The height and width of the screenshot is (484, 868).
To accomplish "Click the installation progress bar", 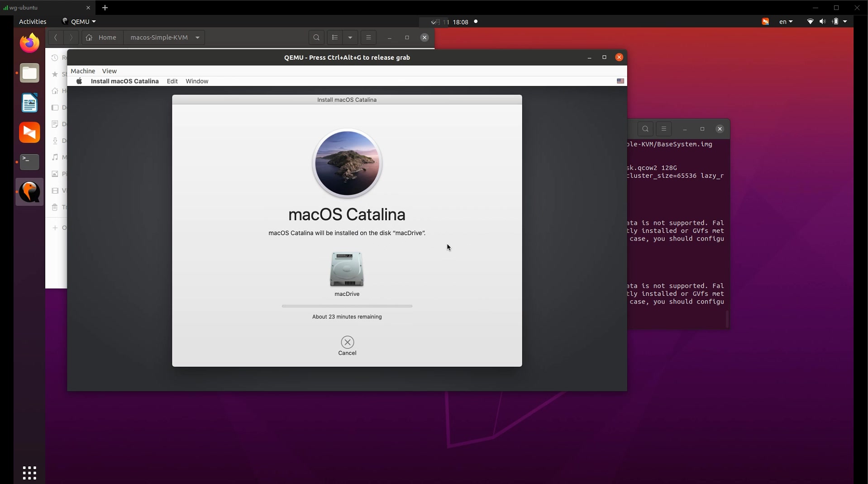I will pyautogui.click(x=347, y=306).
